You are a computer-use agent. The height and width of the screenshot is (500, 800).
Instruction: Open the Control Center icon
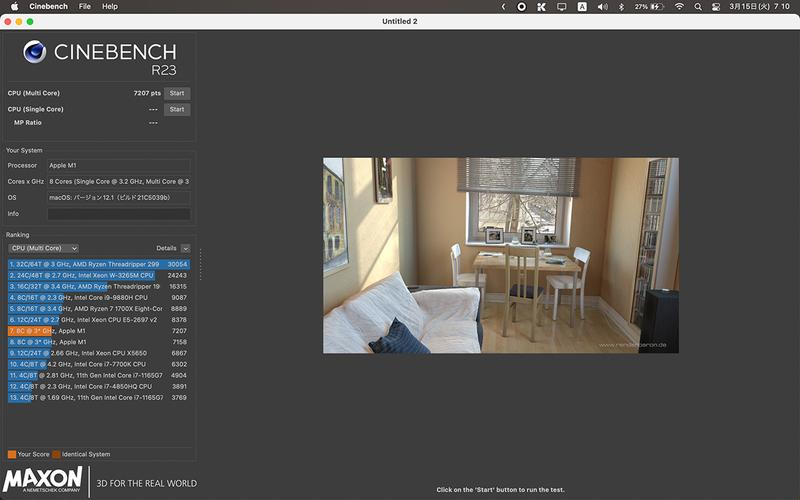(716, 7)
